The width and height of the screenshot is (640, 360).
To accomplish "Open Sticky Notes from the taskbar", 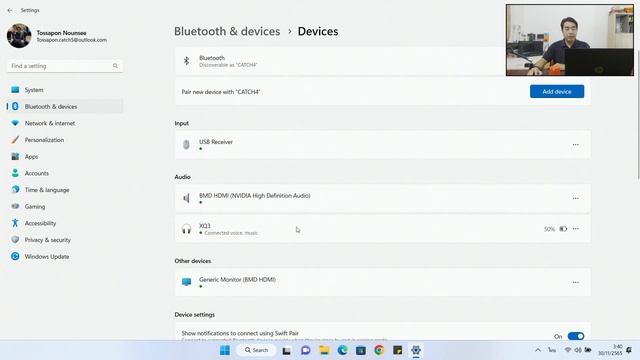I will (398, 350).
